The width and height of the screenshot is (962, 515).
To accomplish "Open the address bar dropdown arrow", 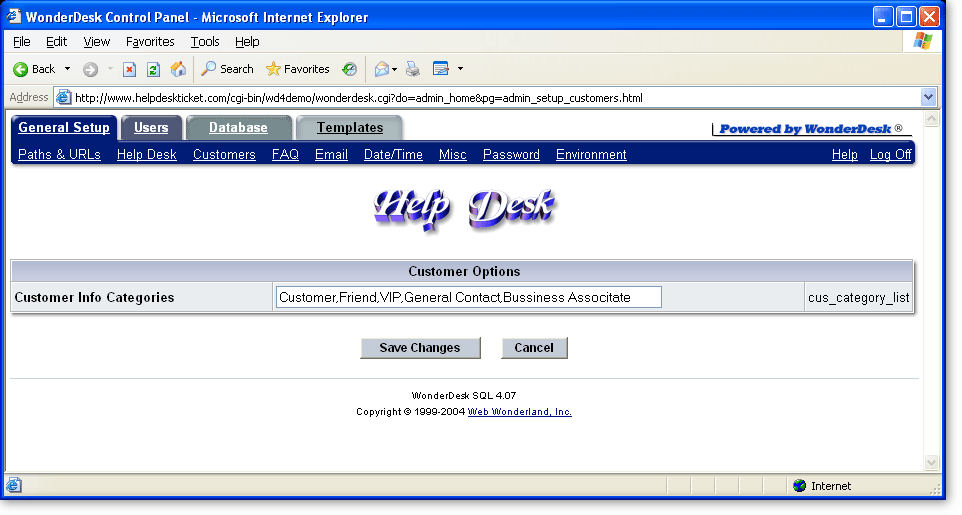I will 928,97.
